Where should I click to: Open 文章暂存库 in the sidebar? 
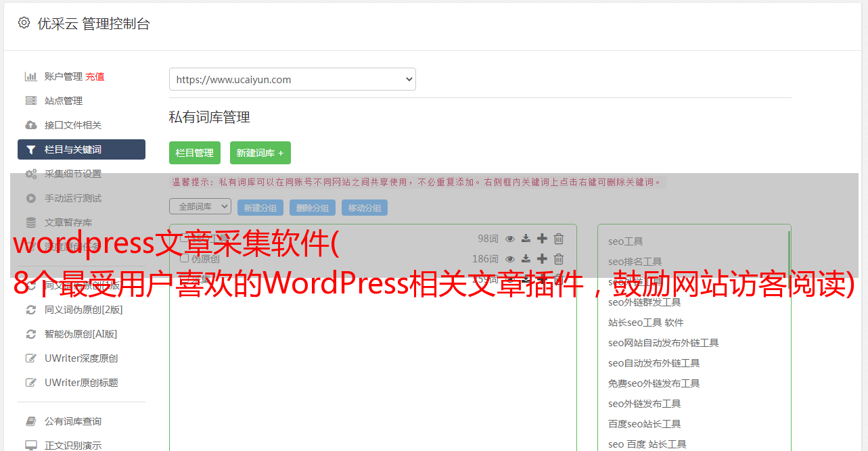68,222
